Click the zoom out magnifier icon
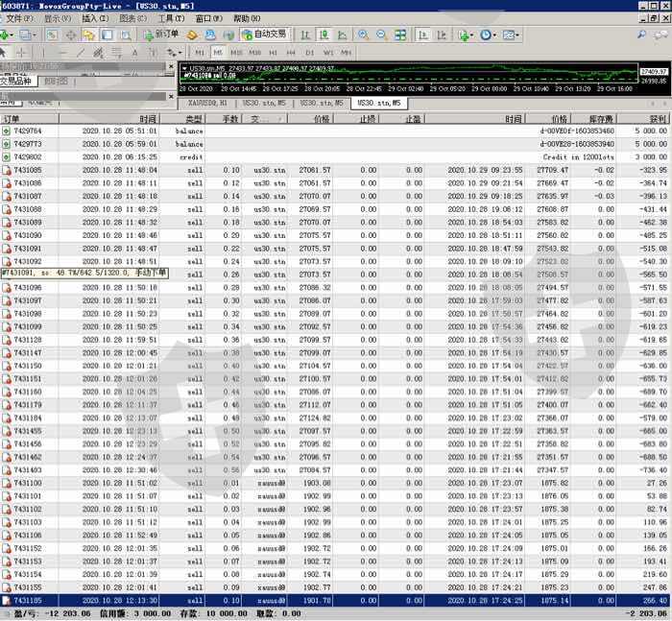The width and height of the screenshot is (672, 621). [x=380, y=35]
